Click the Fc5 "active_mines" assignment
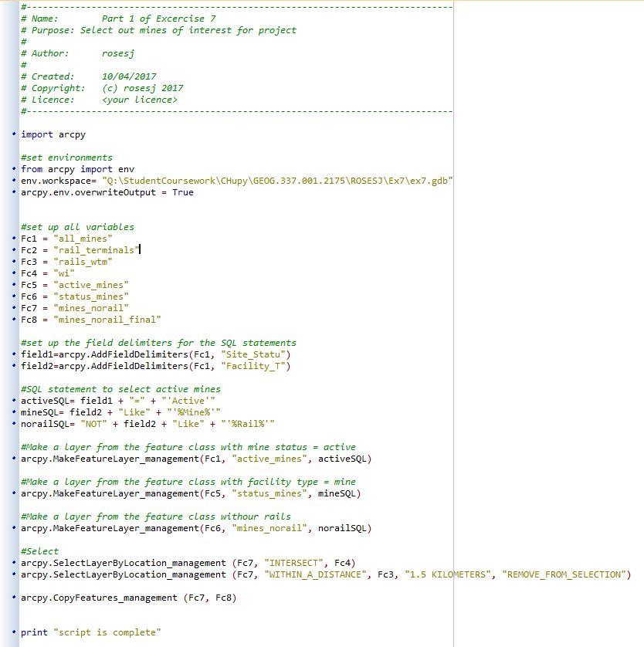The width and height of the screenshot is (644, 647). [x=75, y=285]
